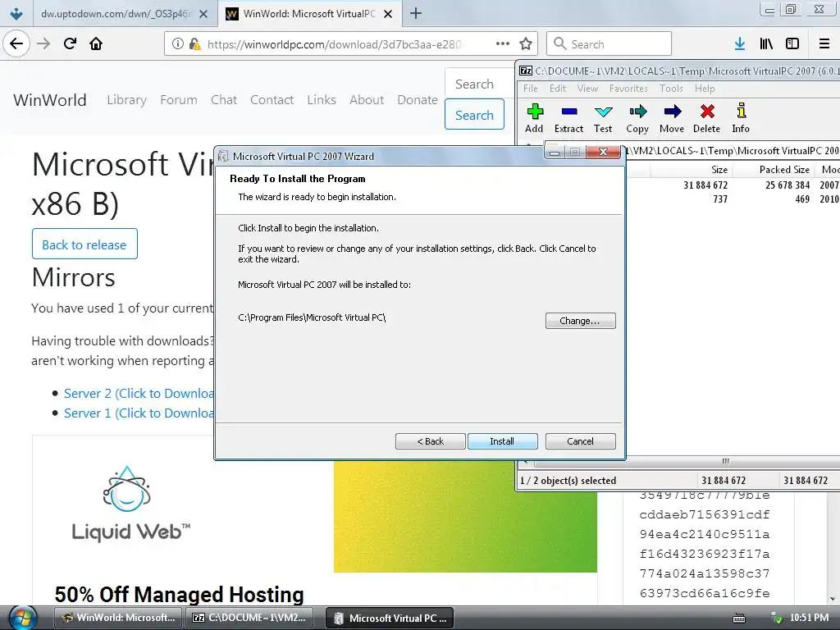840x630 pixels.
Task: Click the 25 678 384 packed size cell
Action: (x=787, y=185)
